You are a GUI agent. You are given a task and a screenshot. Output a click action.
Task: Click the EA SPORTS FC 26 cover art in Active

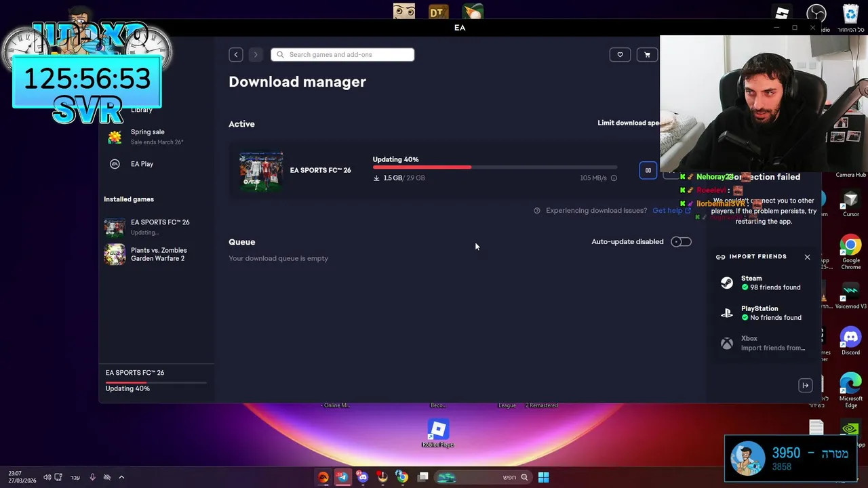(261, 171)
